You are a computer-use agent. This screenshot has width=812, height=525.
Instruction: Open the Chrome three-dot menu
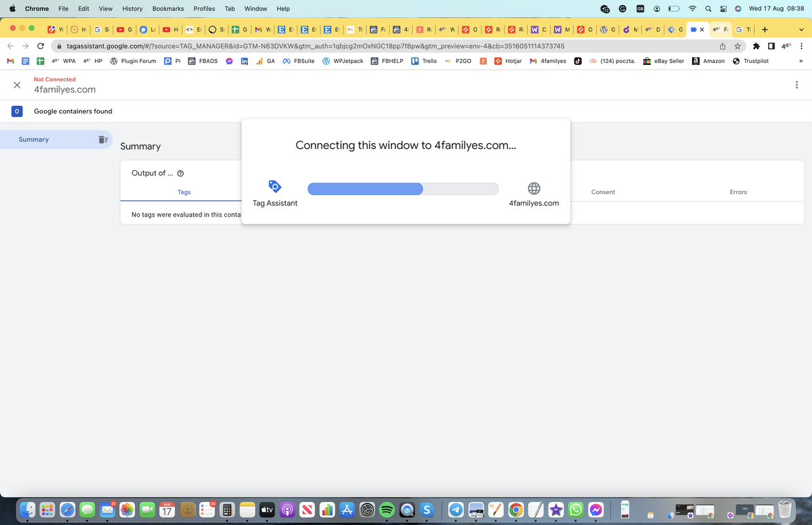(802, 46)
